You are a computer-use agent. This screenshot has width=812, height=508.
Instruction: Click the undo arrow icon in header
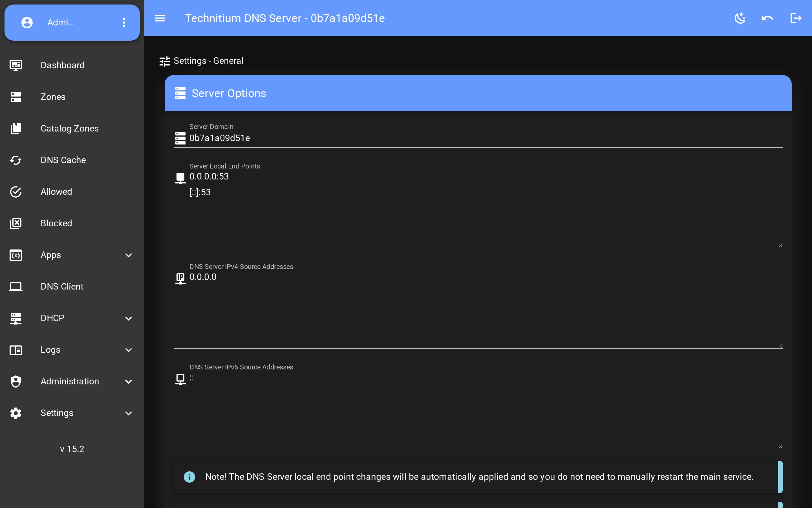[767, 18]
